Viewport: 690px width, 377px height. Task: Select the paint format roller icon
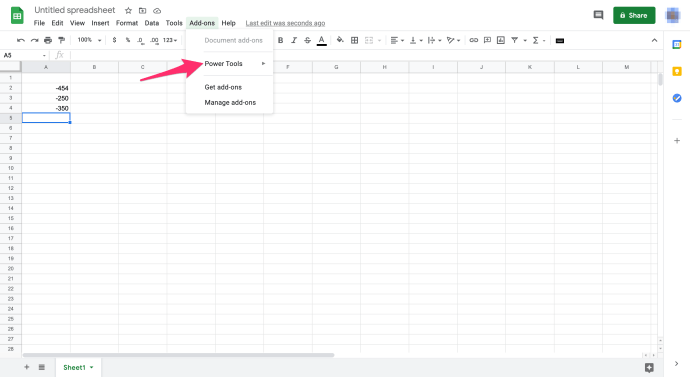62,40
